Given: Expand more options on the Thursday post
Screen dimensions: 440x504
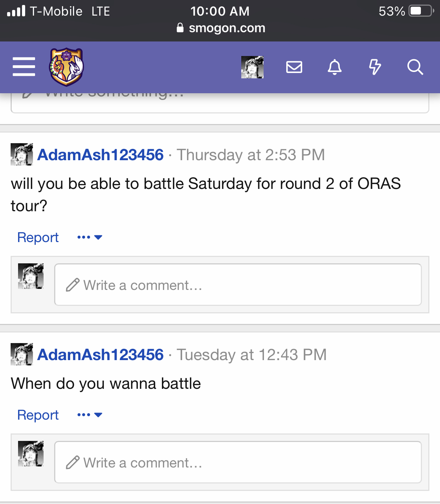Looking at the screenshot, I should pos(90,237).
